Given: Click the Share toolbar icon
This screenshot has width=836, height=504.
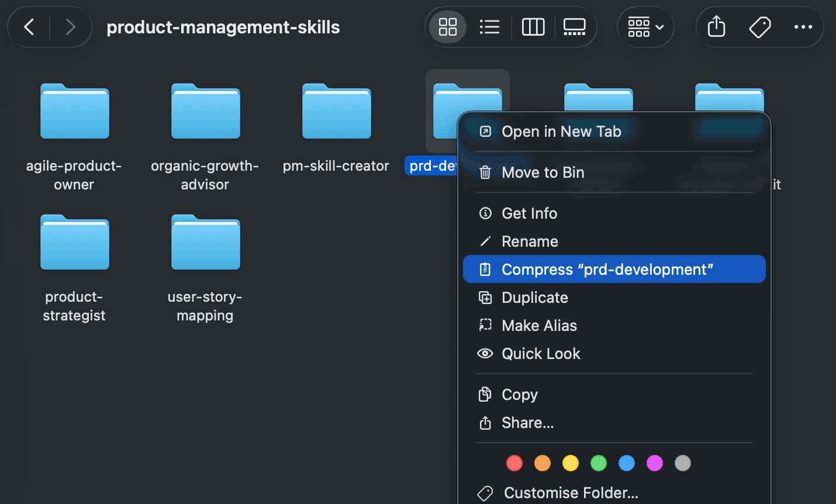Looking at the screenshot, I should tap(716, 27).
